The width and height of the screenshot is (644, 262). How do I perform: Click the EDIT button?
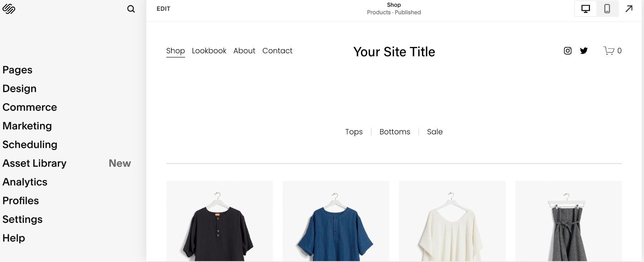(164, 9)
